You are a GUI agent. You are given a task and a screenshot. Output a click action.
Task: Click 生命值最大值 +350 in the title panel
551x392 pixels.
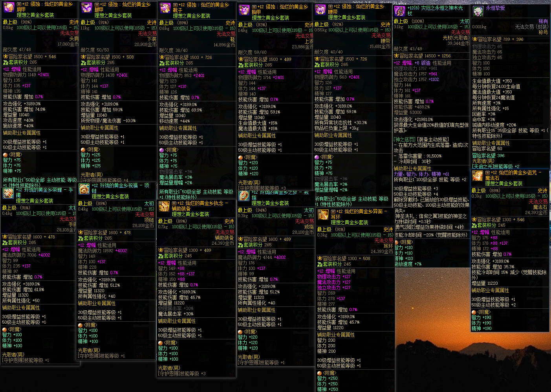(492, 81)
